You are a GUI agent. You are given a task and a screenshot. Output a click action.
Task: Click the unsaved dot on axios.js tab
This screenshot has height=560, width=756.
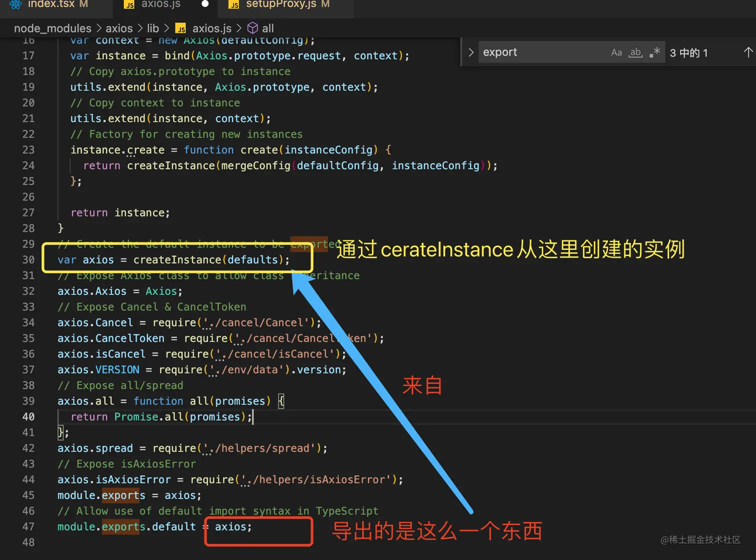coord(205,4)
